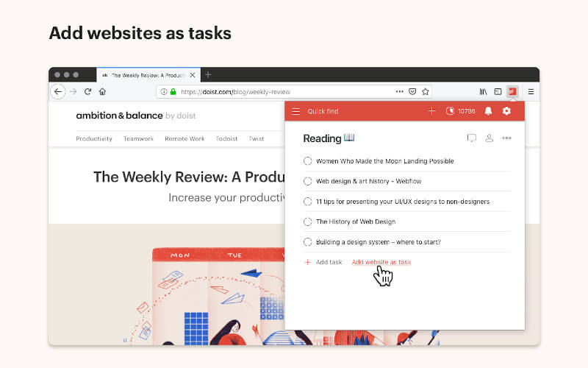The width and height of the screenshot is (588, 368).
Task: Open the Firefox library icon
Action: point(483,91)
